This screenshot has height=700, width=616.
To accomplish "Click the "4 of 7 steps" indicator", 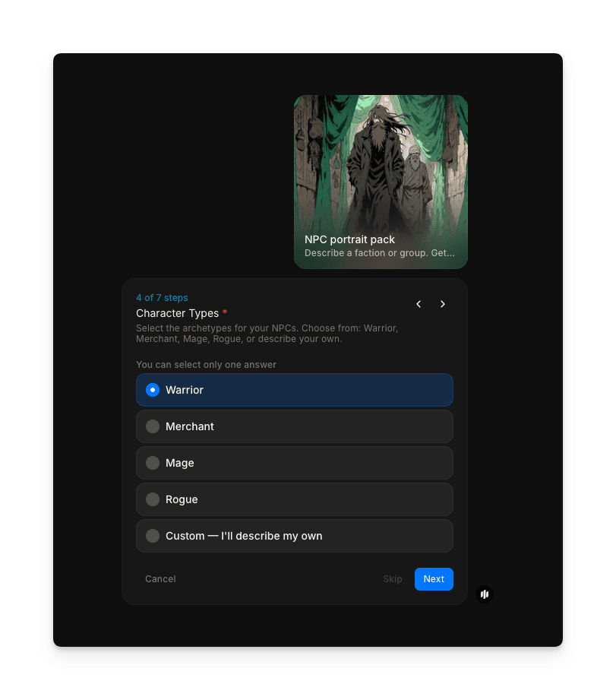I will pos(162,298).
